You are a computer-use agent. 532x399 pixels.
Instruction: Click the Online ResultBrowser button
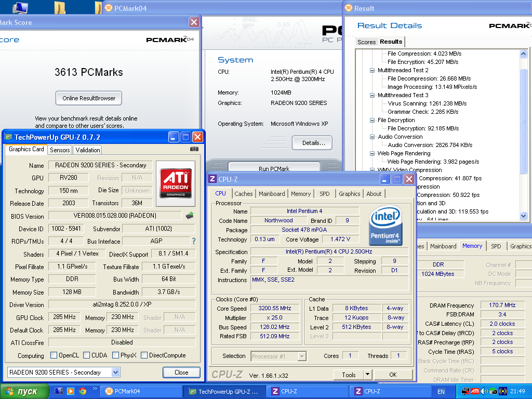tap(89, 98)
